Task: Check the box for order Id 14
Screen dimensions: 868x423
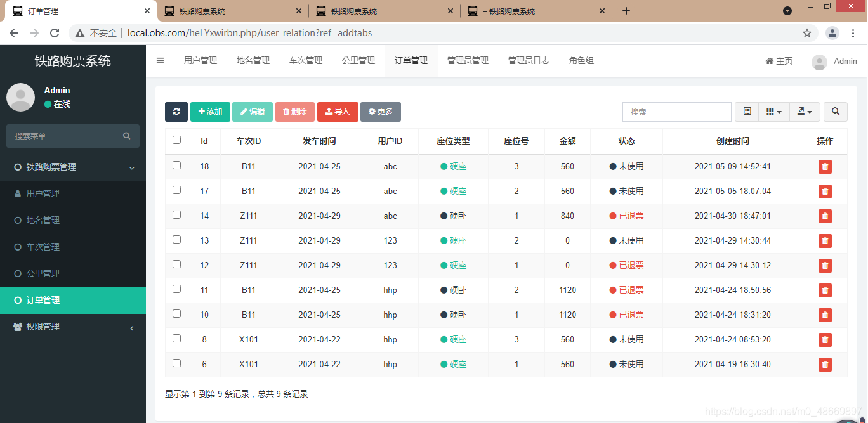Action: (x=176, y=214)
